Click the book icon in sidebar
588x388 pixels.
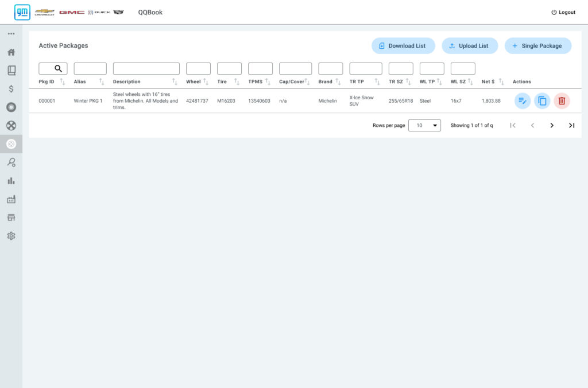pos(11,71)
